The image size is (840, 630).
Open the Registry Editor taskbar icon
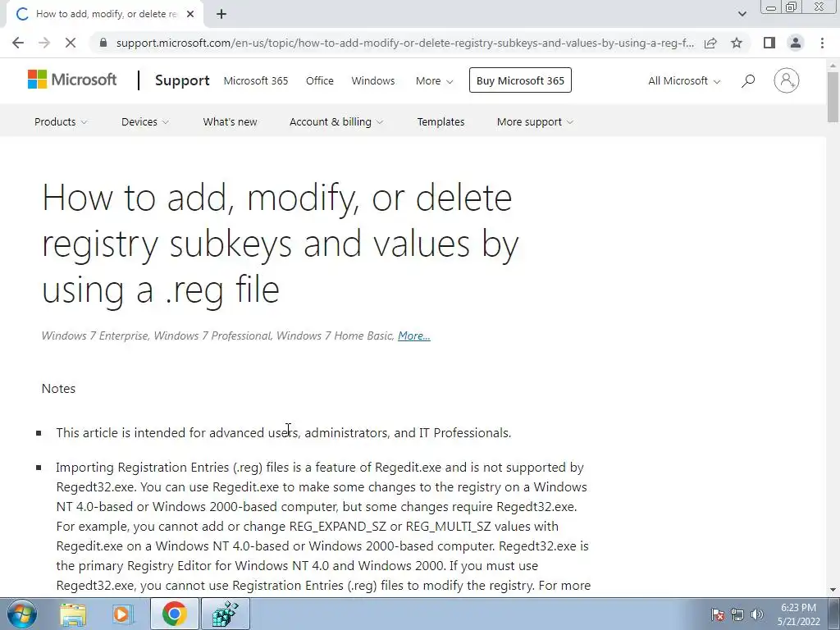pos(225,614)
